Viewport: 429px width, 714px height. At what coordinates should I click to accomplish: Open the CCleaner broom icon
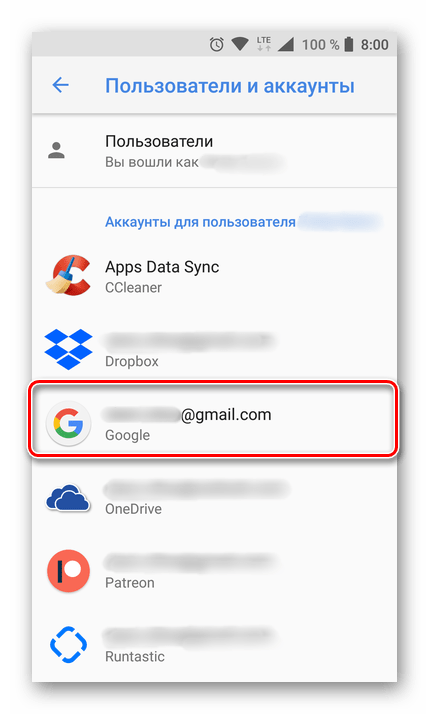[x=68, y=275]
